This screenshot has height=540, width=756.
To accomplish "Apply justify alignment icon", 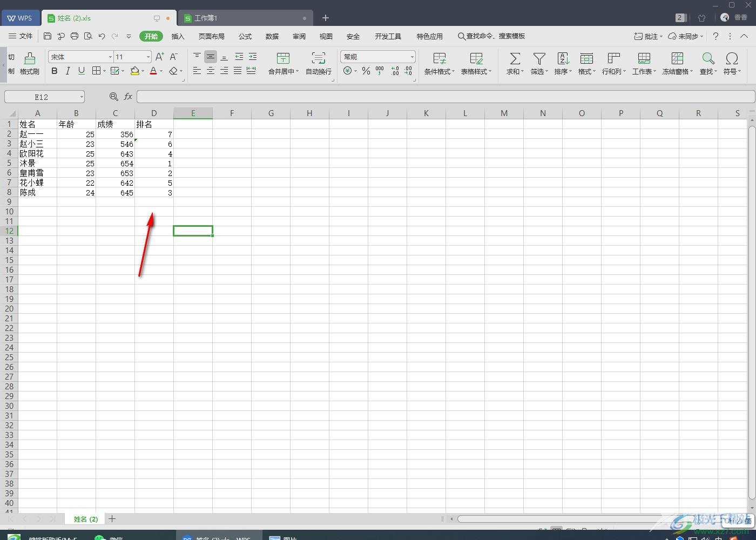I will coord(238,71).
